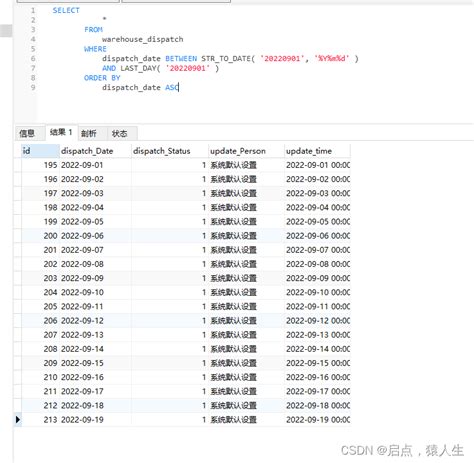Click the dispatch_Status column header
This screenshot has width=474, height=463.
169,151
